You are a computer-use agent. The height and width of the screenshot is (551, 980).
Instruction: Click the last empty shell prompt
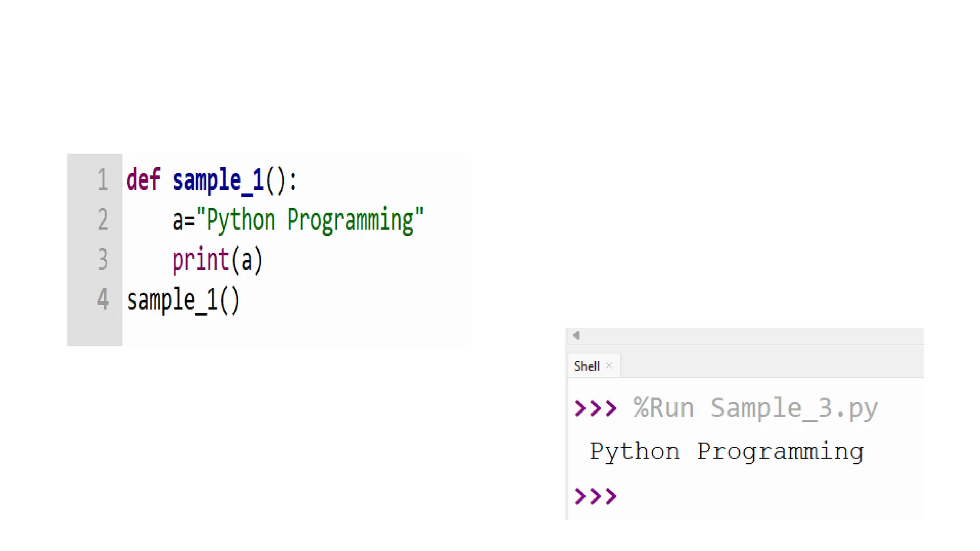[x=596, y=496]
